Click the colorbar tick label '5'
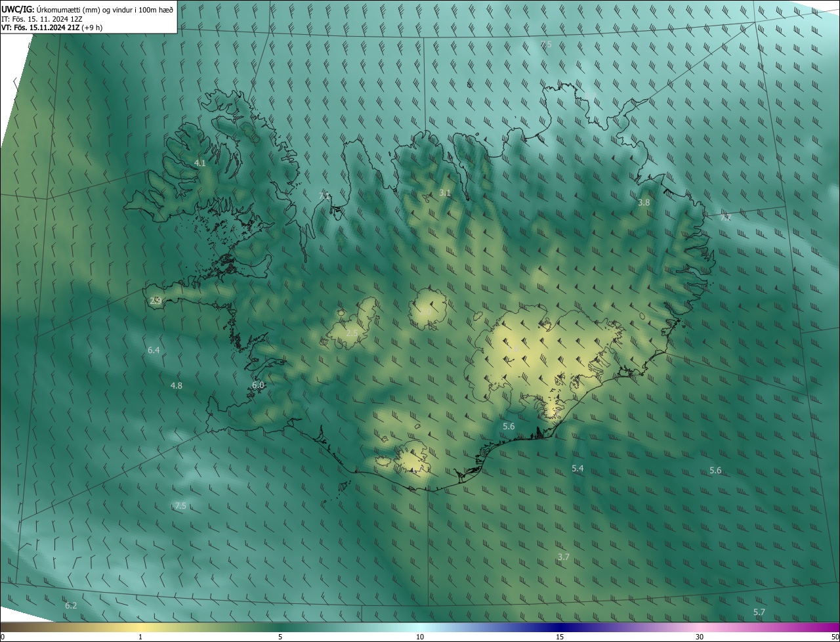 click(280, 637)
